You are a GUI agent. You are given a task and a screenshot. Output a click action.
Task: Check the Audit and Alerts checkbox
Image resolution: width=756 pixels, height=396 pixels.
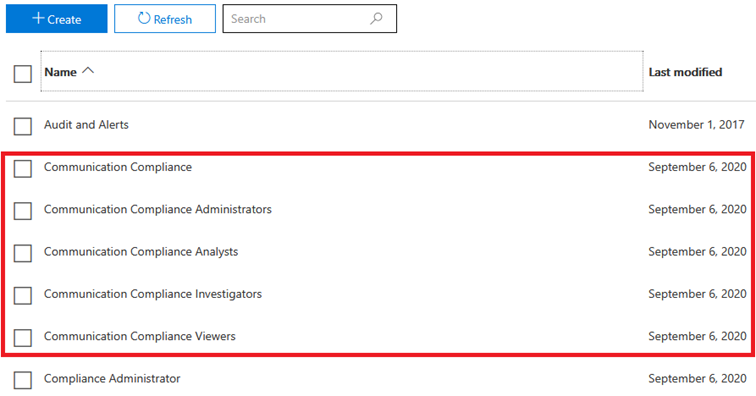23,126
